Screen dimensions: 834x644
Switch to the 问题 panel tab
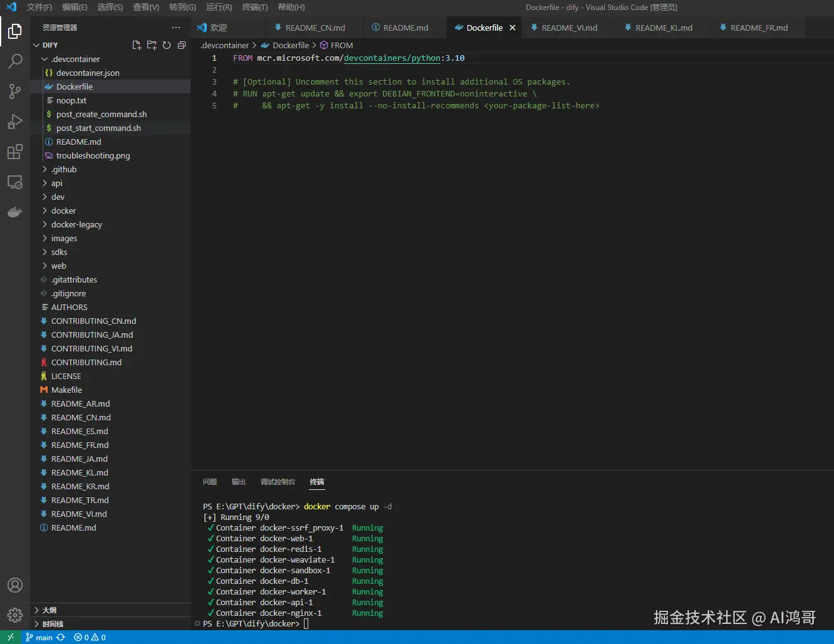pos(210,482)
